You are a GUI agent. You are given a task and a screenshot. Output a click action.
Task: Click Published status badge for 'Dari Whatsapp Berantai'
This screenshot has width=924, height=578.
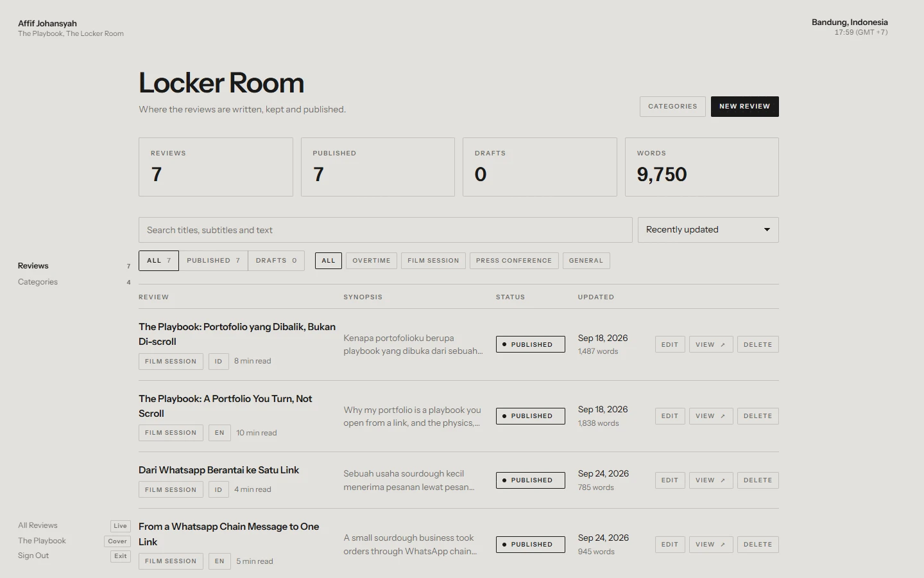(531, 480)
